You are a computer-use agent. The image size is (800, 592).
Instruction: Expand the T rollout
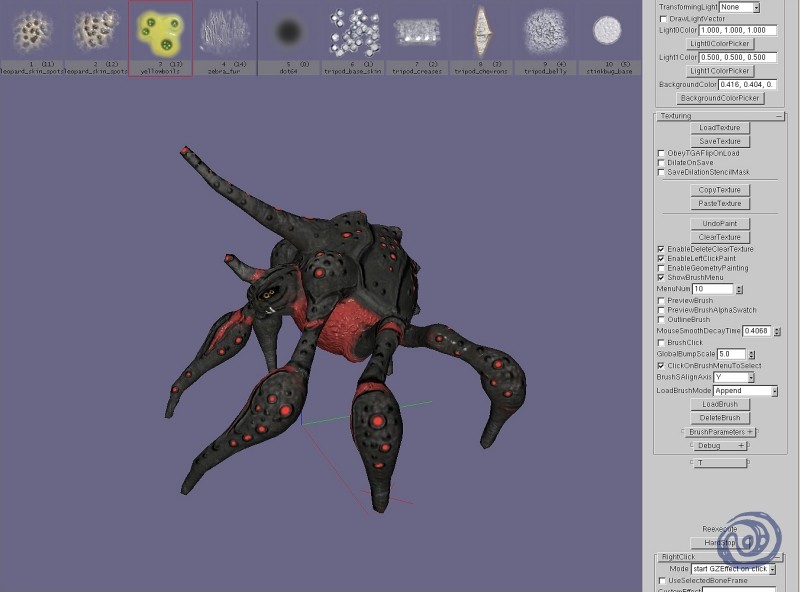(720, 463)
